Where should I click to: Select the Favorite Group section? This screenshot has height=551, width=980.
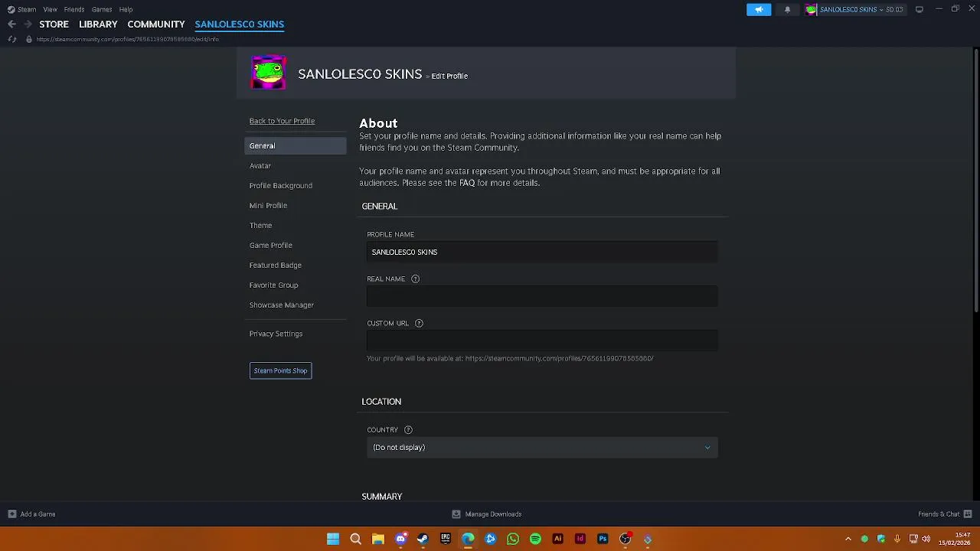coord(274,285)
